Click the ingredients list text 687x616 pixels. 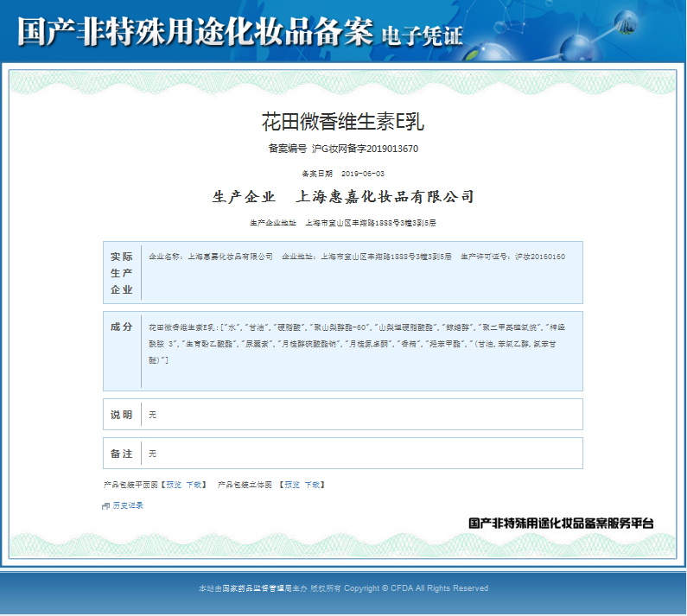pyautogui.click(x=357, y=344)
